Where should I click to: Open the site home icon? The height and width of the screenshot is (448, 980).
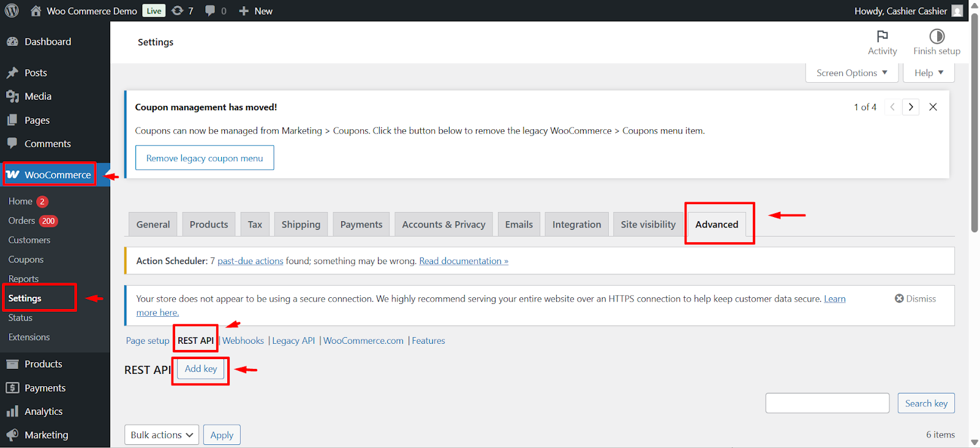36,10
